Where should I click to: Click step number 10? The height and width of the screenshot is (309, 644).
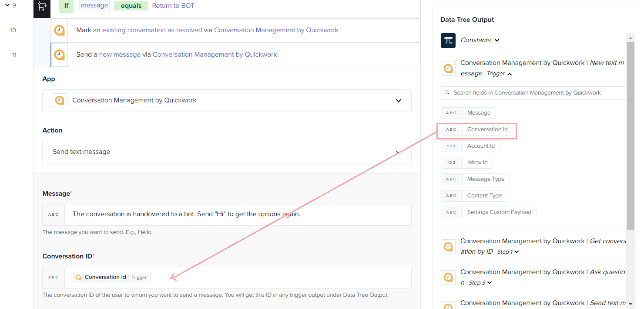tap(13, 31)
